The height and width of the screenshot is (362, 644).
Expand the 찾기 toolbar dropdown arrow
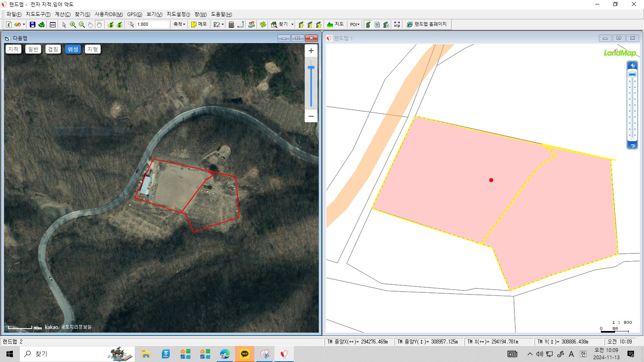tap(292, 25)
